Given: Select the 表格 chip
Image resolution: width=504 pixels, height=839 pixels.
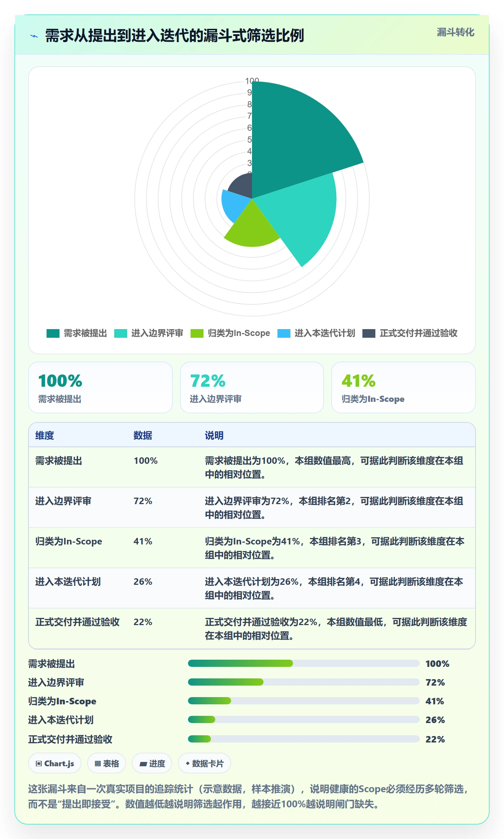Looking at the screenshot, I should point(107,763).
